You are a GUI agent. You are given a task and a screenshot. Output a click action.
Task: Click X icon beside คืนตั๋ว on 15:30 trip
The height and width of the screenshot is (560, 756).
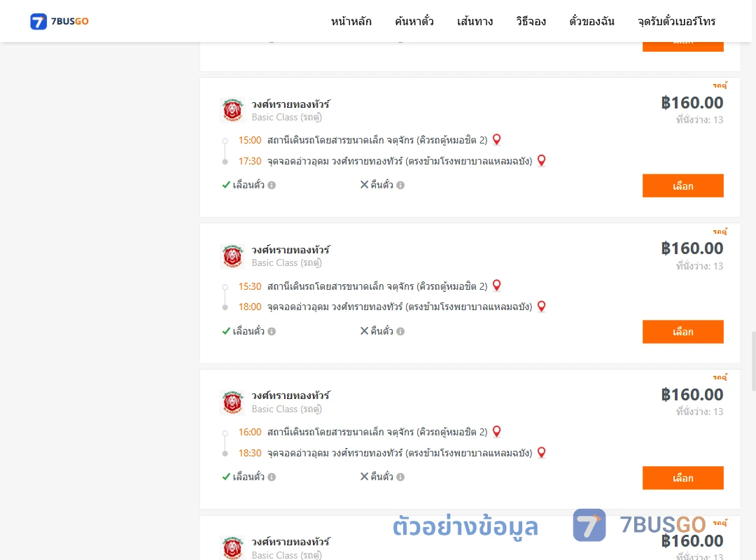click(x=365, y=331)
